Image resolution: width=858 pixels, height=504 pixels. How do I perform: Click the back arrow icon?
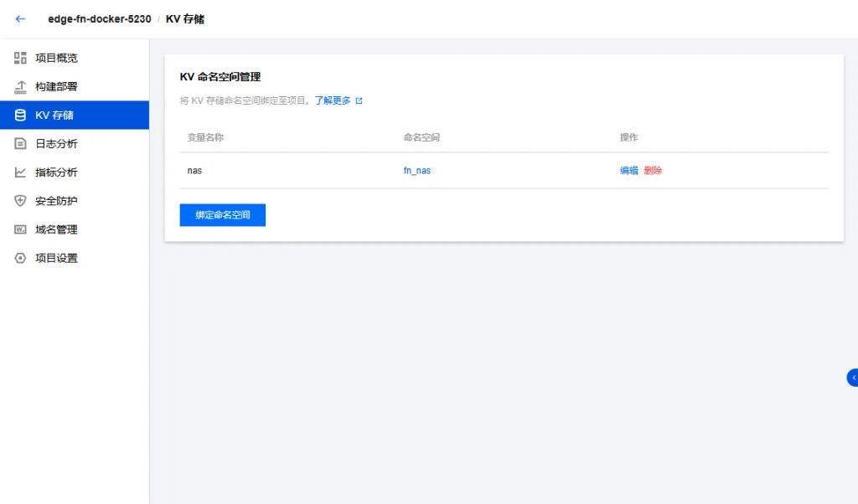pos(21,18)
